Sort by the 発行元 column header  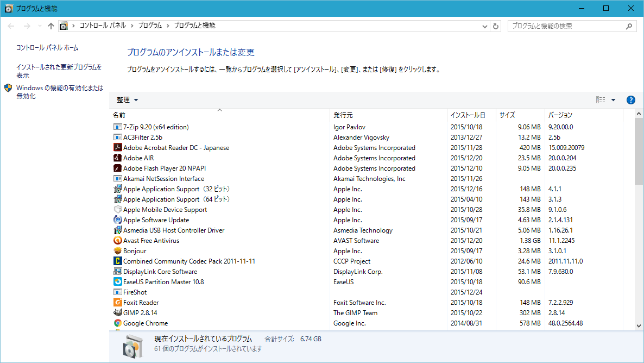tap(389, 115)
